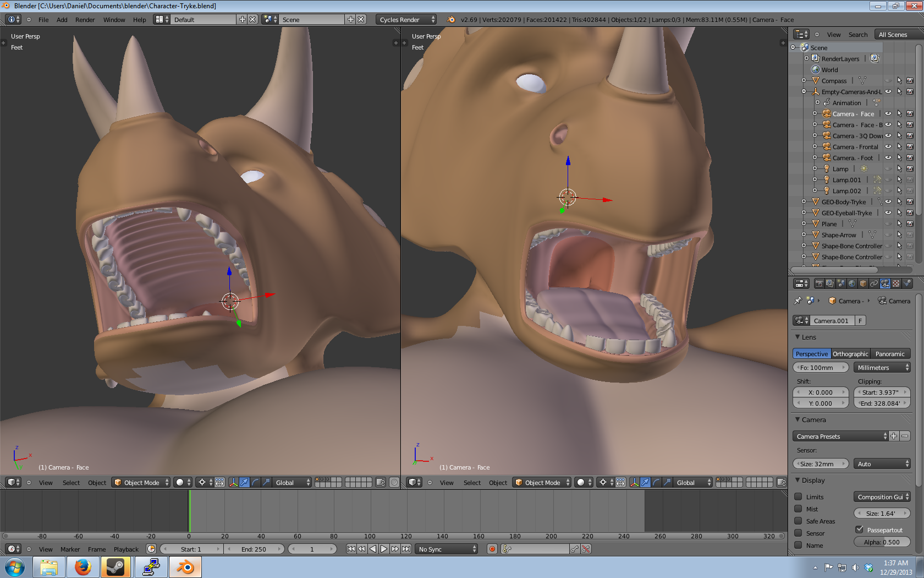This screenshot has width=924, height=578.
Task: Toggle visibility eye for Camera - Frontal
Action: pyautogui.click(x=888, y=147)
